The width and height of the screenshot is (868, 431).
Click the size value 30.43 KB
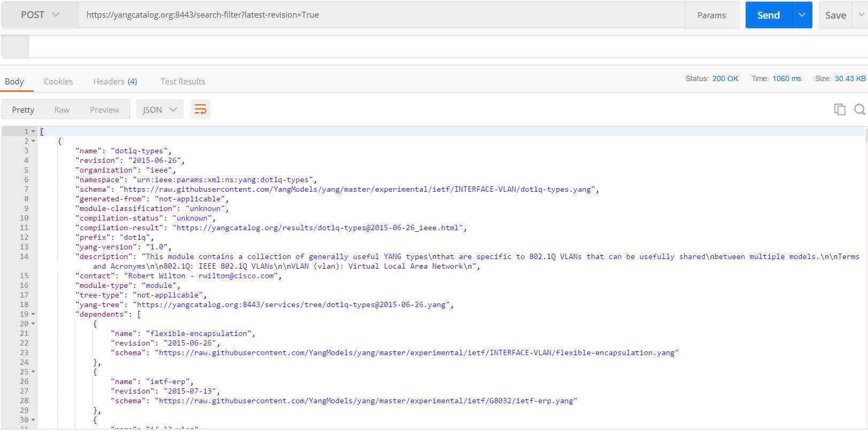tap(850, 79)
